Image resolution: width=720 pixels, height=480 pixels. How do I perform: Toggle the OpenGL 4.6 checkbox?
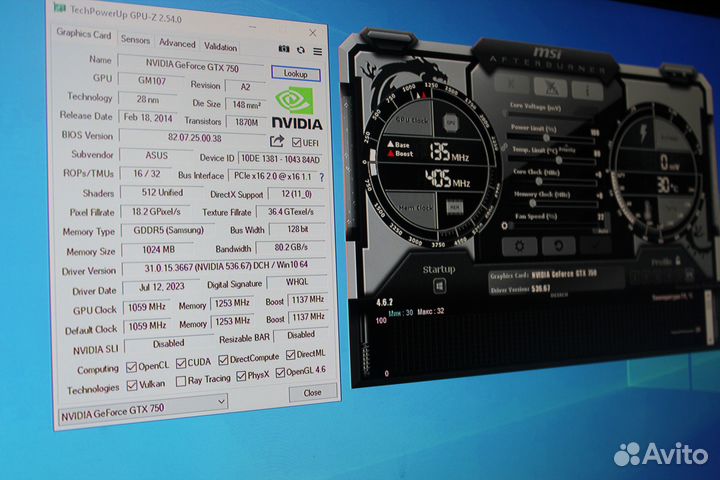point(280,373)
